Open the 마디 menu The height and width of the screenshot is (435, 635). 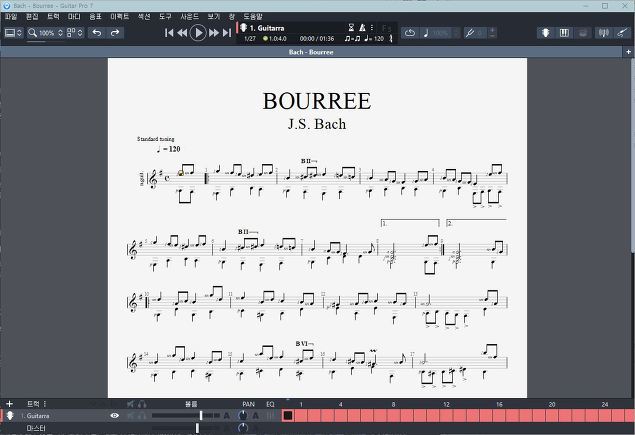pos(74,17)
